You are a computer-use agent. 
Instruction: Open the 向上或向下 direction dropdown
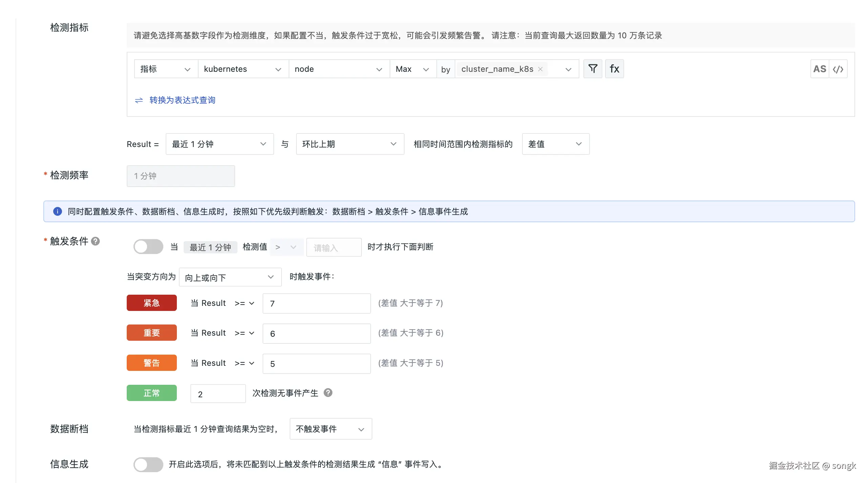230,277
